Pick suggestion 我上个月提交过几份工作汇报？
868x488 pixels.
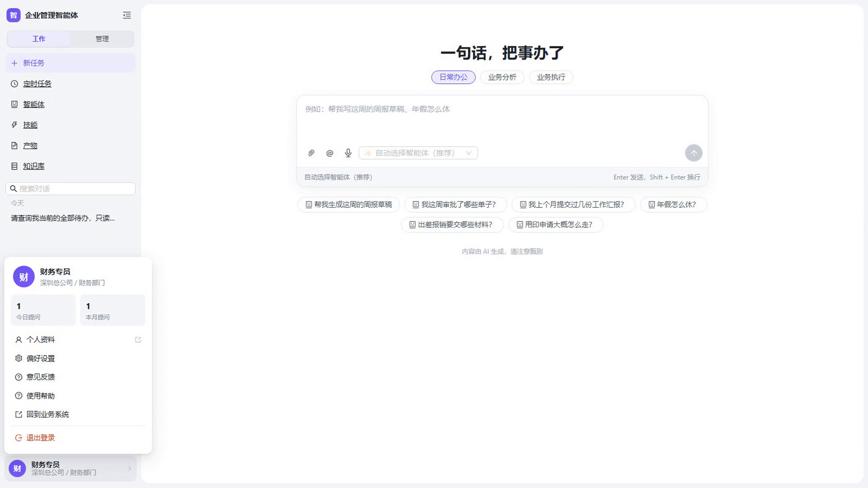click(x=573, y=205)
